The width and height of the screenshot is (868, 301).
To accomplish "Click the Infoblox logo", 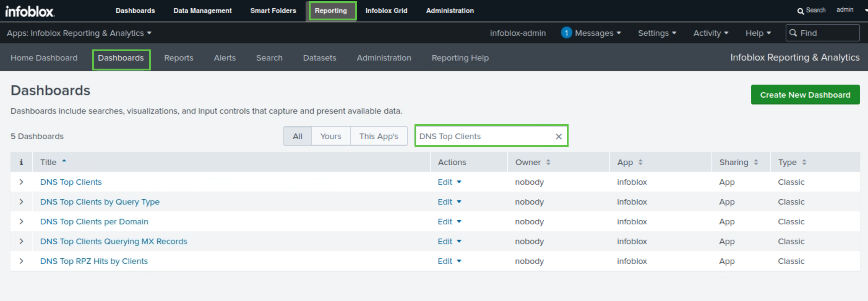I will click(30, 11).
